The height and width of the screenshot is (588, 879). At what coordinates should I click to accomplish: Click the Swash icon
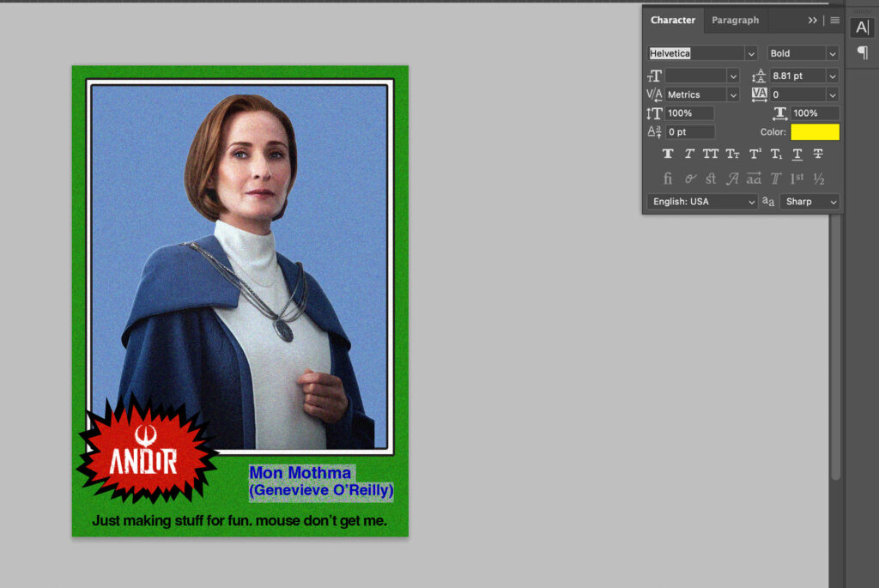732,179
